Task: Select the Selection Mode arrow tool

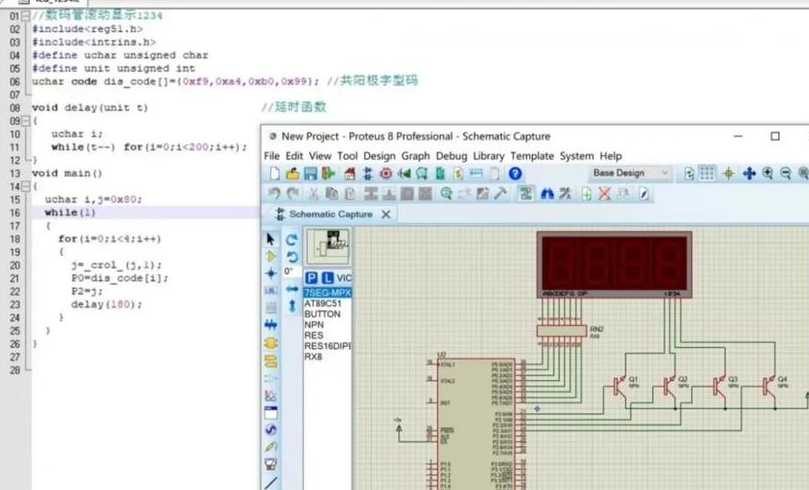Action: click(271, 239)
